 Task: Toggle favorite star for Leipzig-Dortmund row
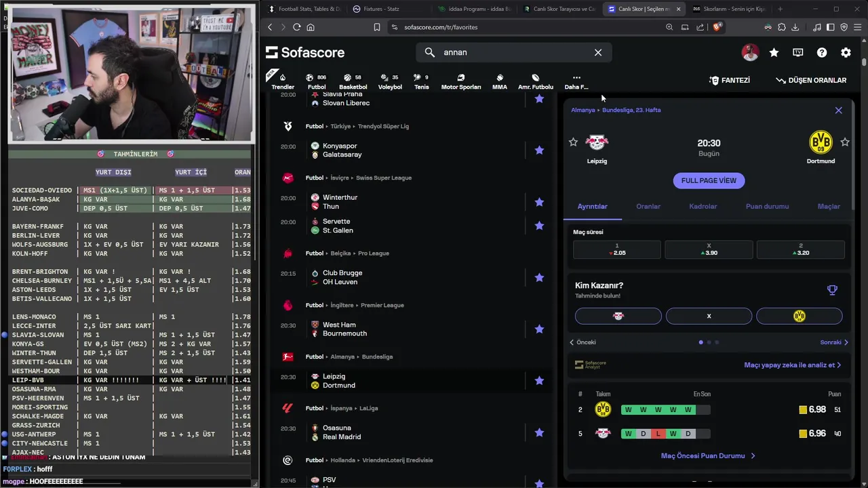pyautogui.click(x=539, y=381)
